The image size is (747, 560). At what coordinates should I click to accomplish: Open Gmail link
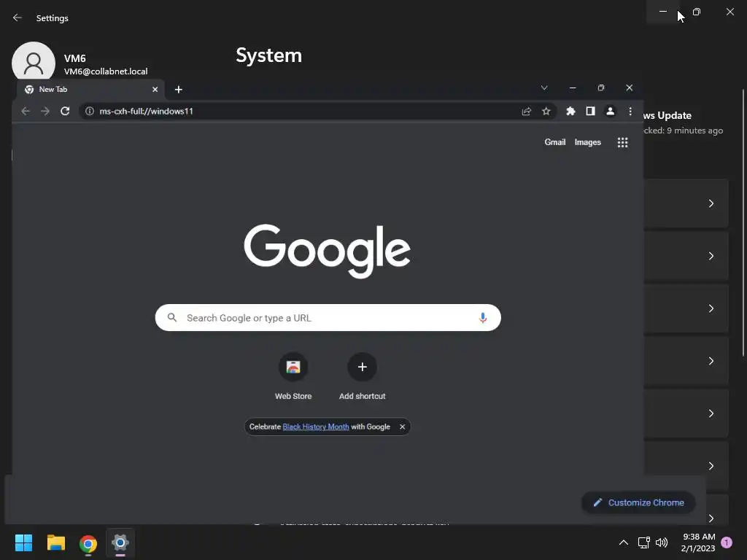coord(555,142)
